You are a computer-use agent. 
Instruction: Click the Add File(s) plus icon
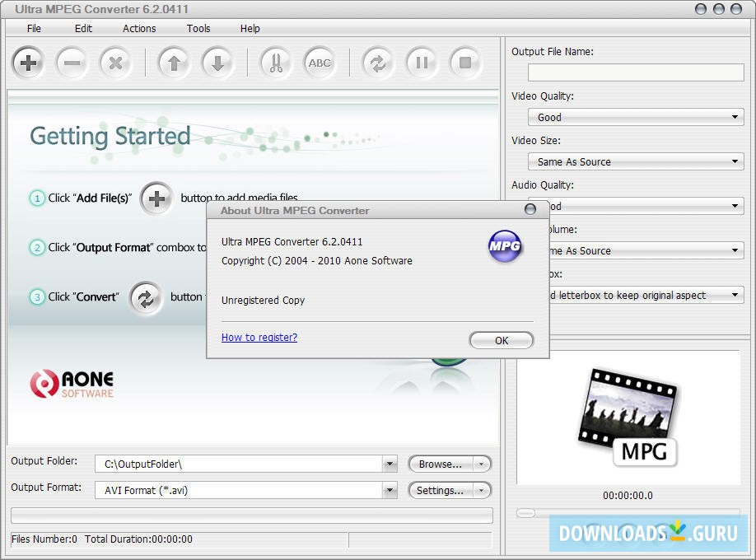click(28, 63)
